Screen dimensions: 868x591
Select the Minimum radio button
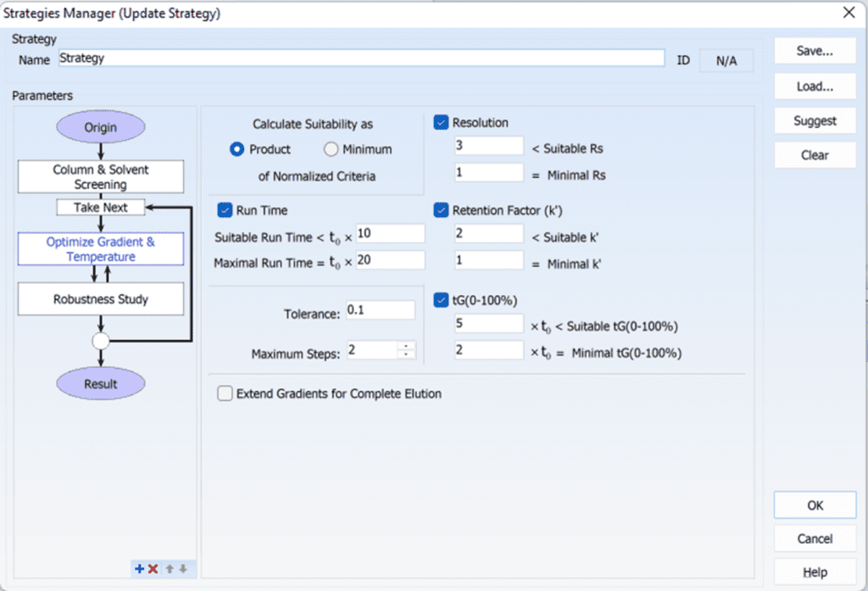coord(330,149)
